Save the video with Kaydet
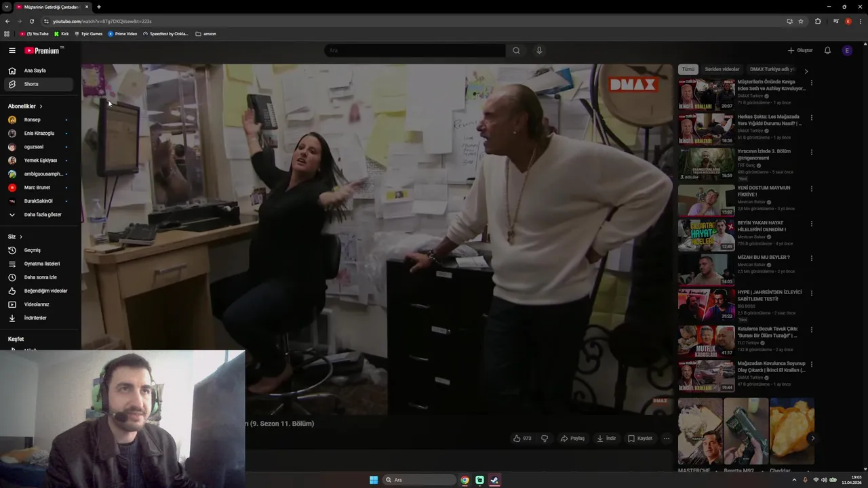Screen dimensions: 868x488 tap(640, 439)
